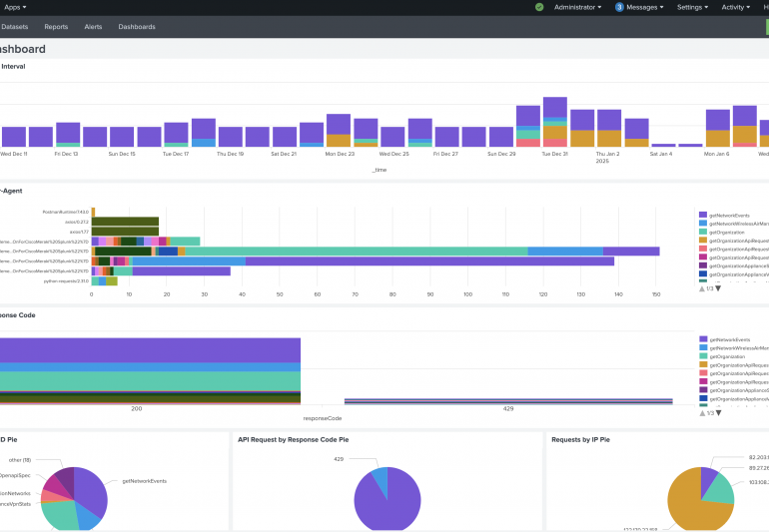The image size is (769, 532).
Task: Toggle getOrganization series in User-Agent legend
Action: point(727,232)
